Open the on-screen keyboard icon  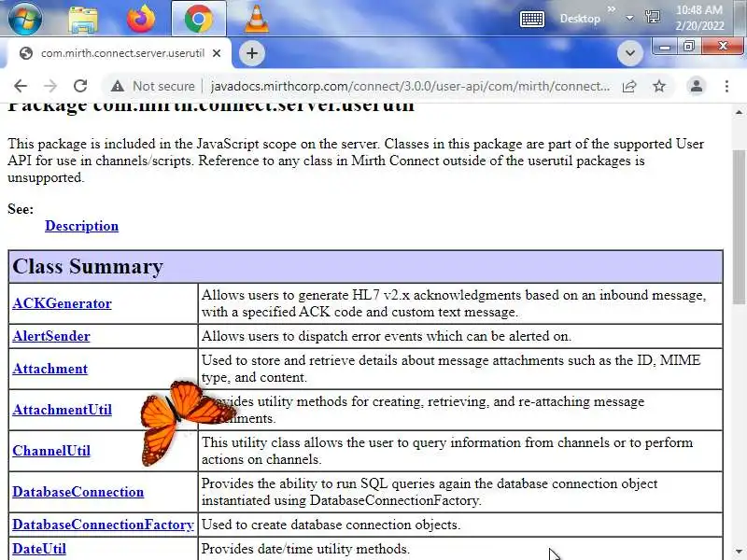(x=531, y=19)
